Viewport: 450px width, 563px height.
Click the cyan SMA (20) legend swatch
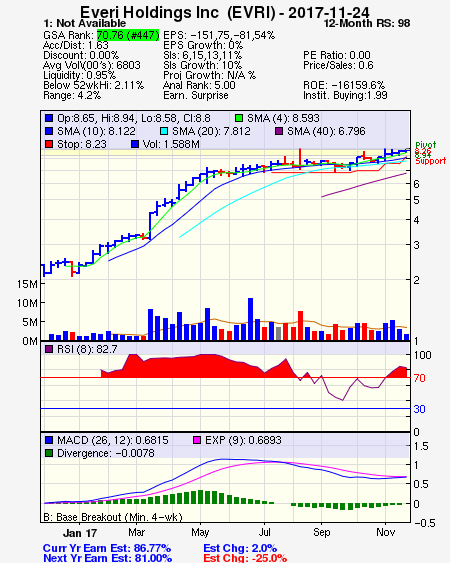(164, 131)
